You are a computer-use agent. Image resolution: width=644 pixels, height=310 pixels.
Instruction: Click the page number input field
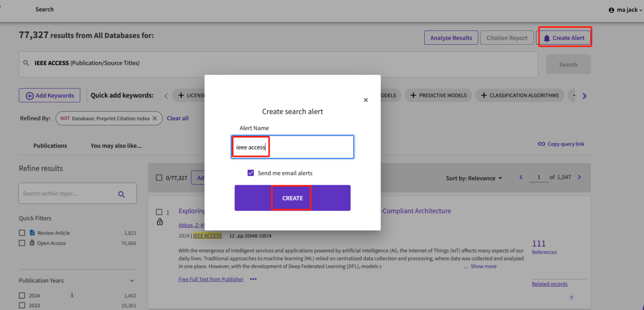pyautogui.click(x=538, y=178)
